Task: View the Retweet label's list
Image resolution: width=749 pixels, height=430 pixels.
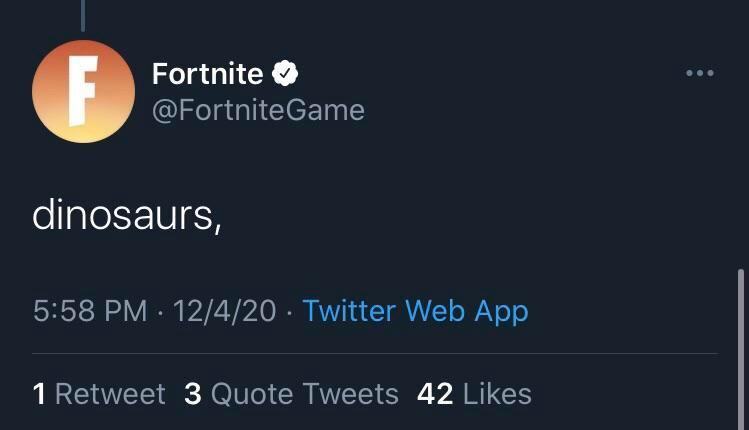Action: click(x=110, y=394)
